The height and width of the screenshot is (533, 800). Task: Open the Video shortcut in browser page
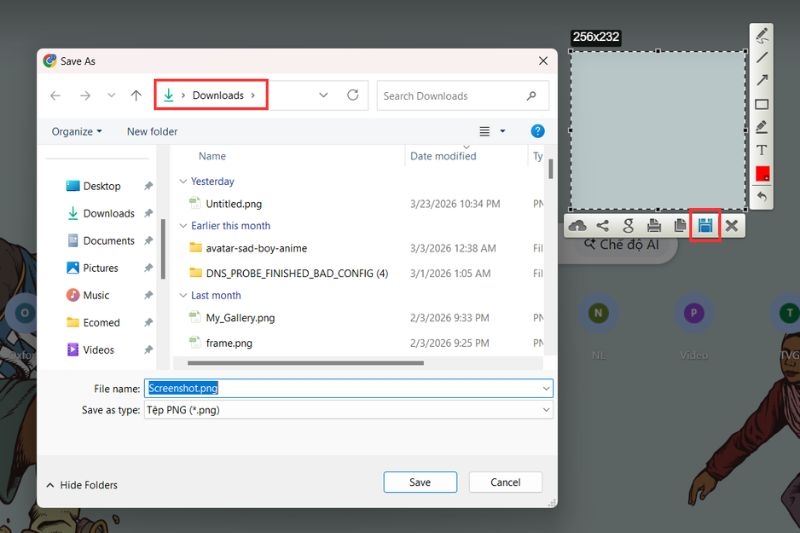[x=693, y=313]
